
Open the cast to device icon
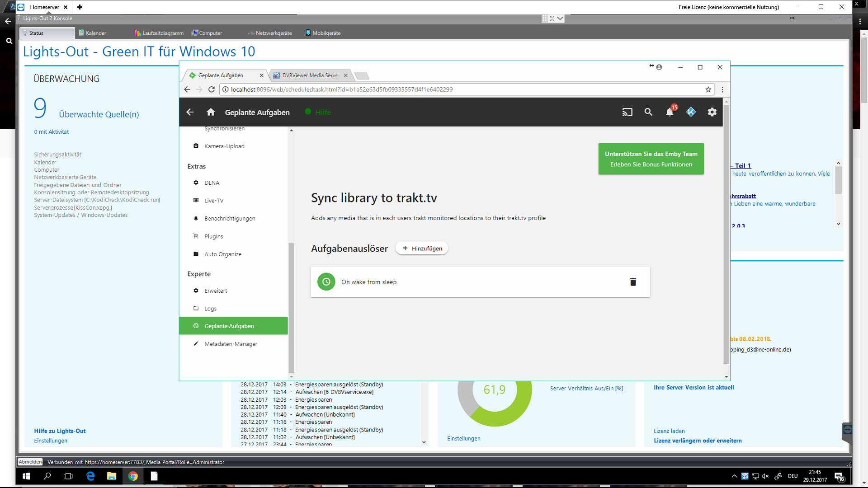click(627, 112)
